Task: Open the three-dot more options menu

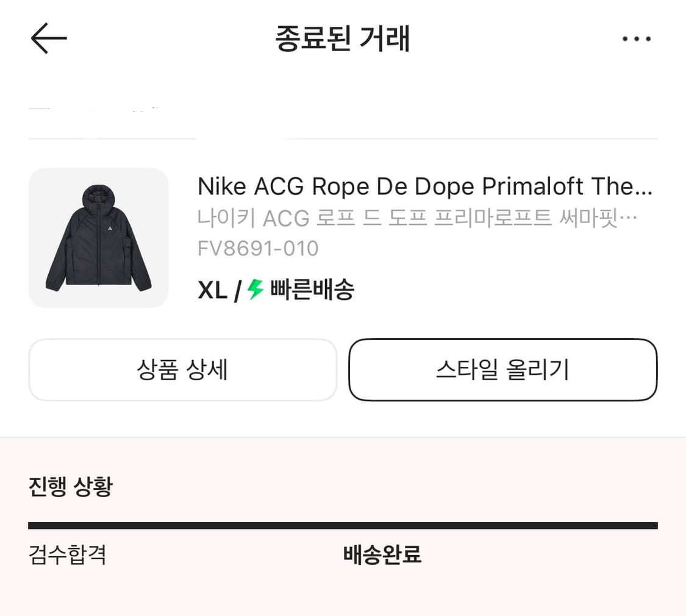Action: (637, 38)
